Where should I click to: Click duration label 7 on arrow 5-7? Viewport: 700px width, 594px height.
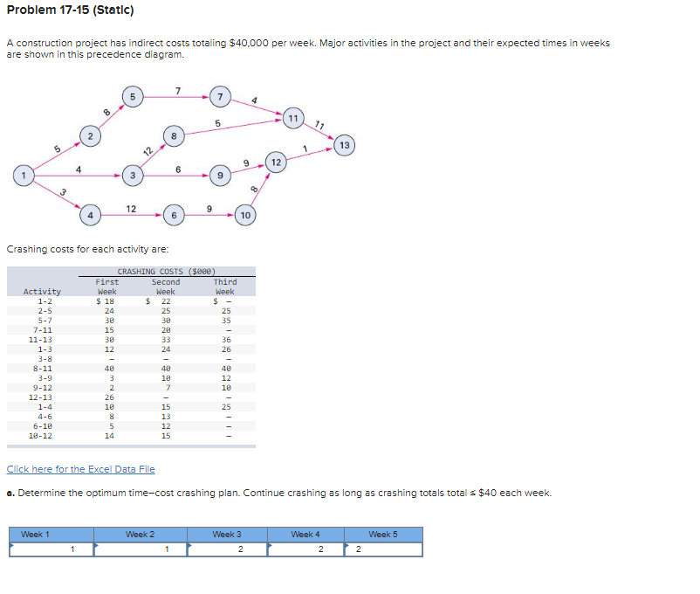[178, 91]
